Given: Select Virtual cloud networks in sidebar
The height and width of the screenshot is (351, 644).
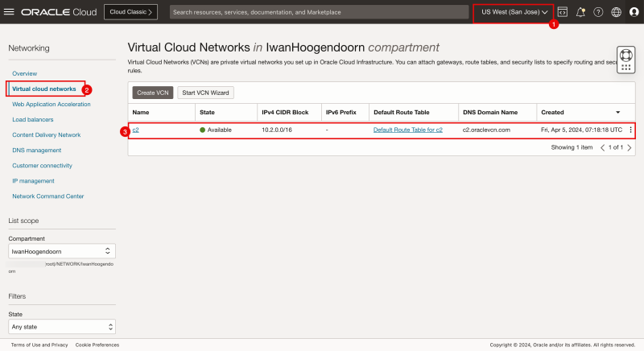Looking at the screenshot, I should 44,89.
